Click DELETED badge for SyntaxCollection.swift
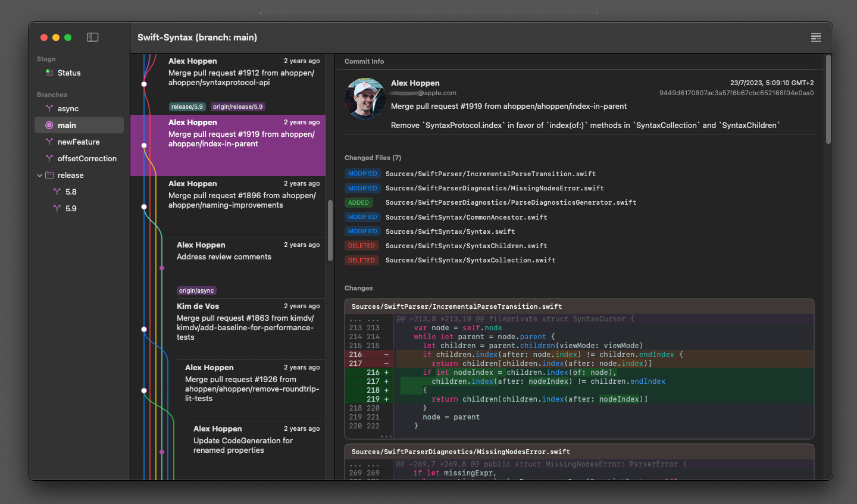This screenshot has height=504, width=857. (362, 260)
